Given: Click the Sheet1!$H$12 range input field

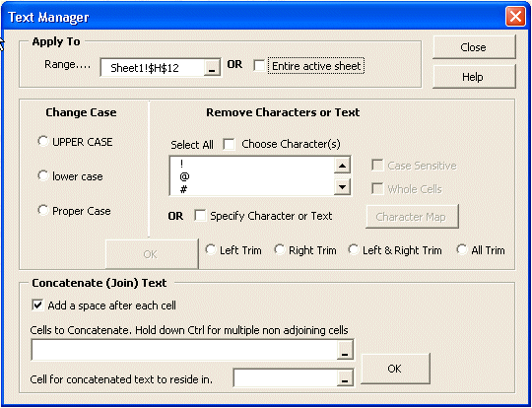Looking at the screenshot, I should coord(153,68).
